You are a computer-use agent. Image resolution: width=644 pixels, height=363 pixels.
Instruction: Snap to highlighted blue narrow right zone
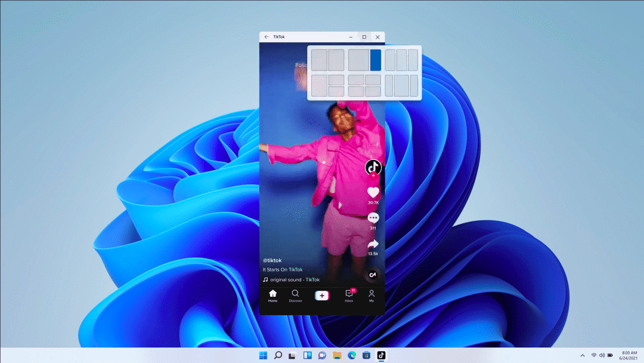point(376,60)
